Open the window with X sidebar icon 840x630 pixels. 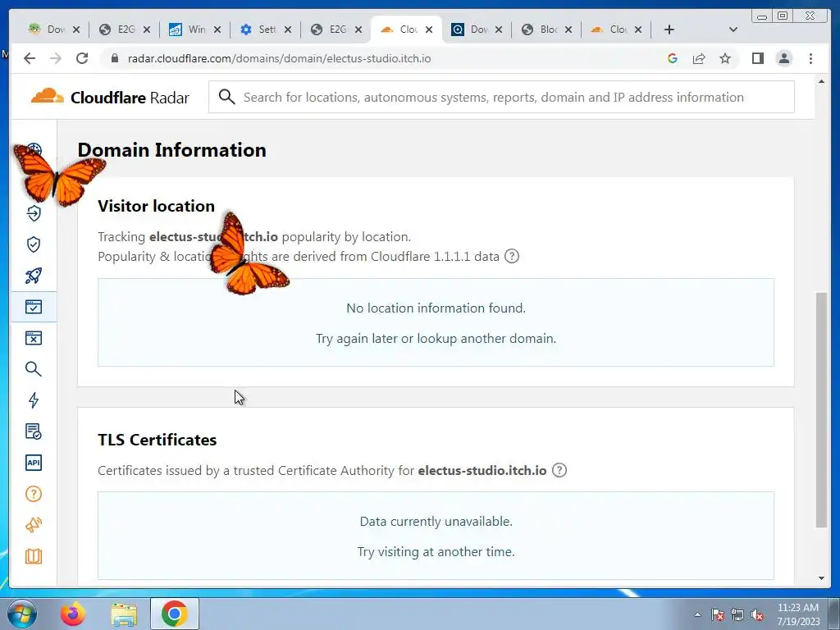[x=33, y=338]
